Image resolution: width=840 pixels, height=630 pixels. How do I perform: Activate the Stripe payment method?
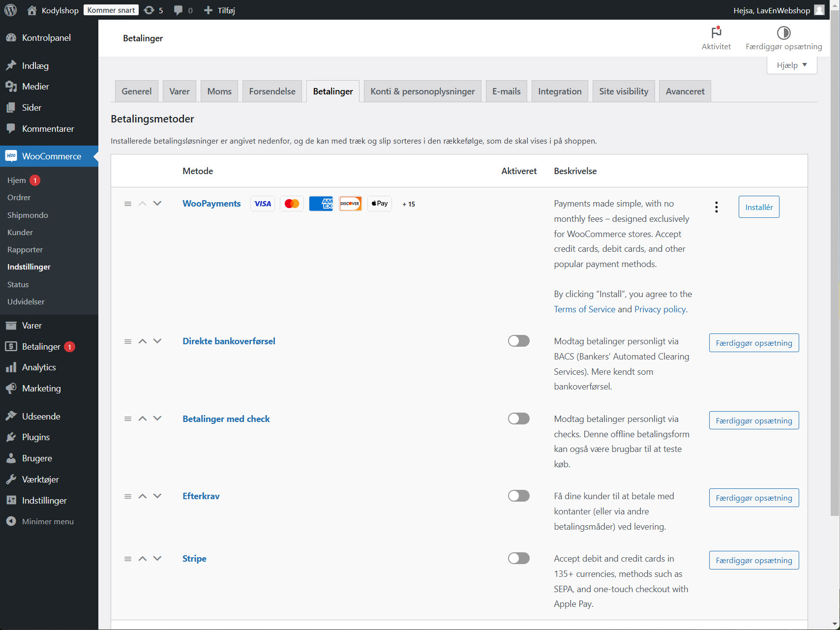pyautogui.click(x=518, y=558)
